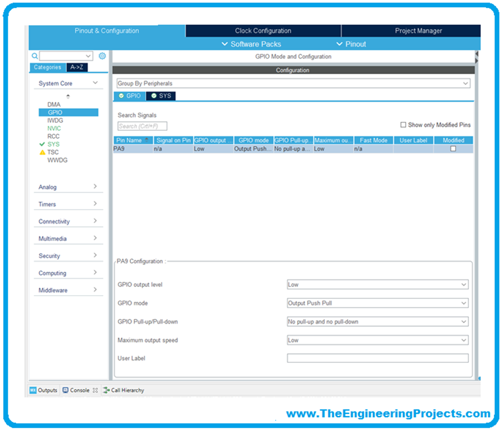This screenshot has height=432, width=504.
Task: Click the sort arrows icon above DMA
Action: (x=68, y=96)
